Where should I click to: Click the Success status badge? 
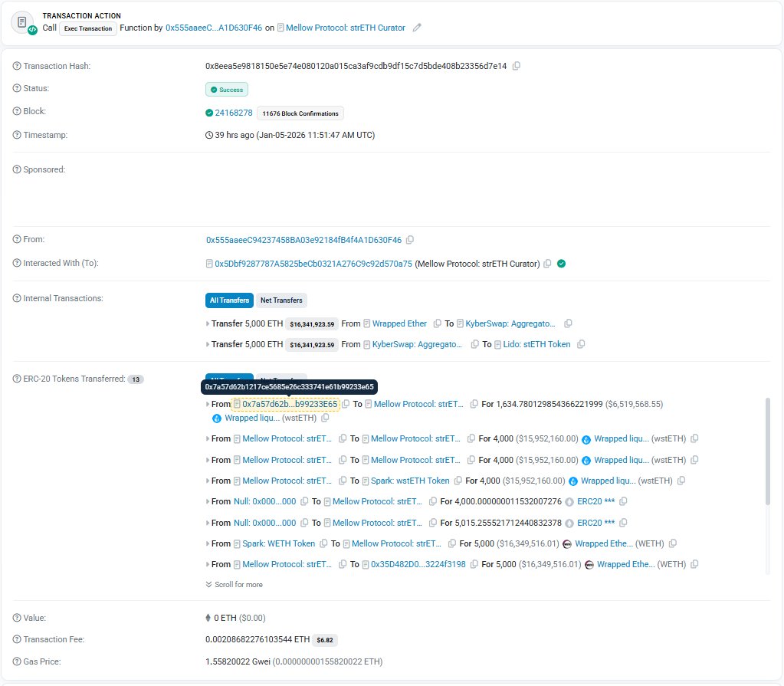[x=227, y=90]
